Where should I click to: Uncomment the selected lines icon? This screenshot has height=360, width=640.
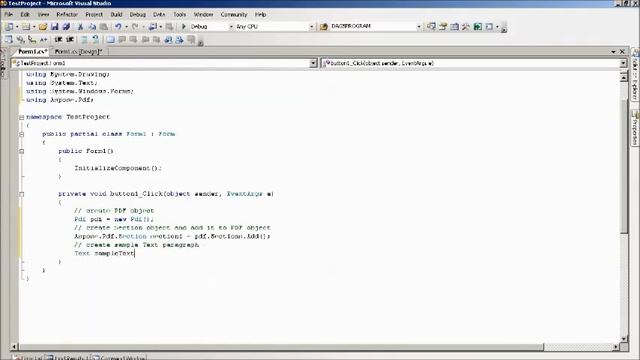click(x=95, y=40)
